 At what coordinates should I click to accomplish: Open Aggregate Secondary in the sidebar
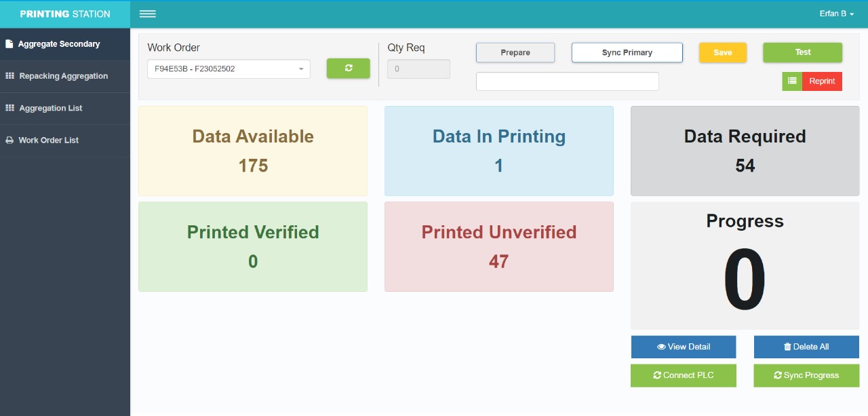pos(59,44)
